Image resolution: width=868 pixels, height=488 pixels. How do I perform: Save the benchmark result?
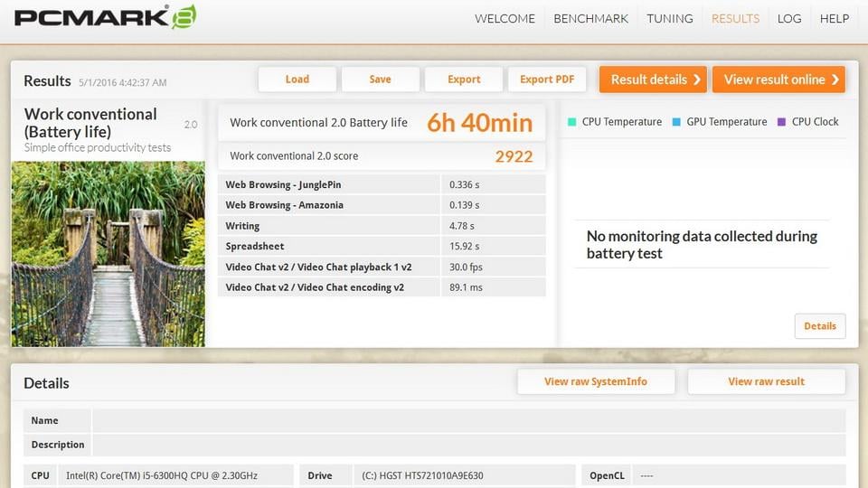pyautogui.click(x=381, y=80)
